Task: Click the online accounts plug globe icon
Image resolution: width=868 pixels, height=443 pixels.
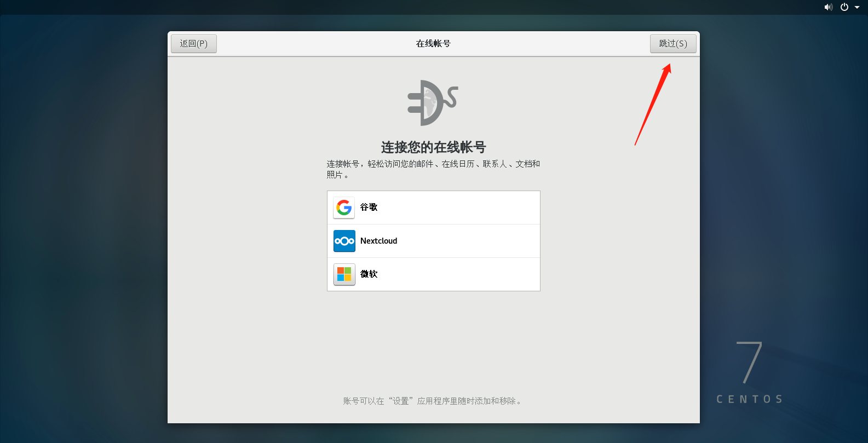Action: pos(433,103)
